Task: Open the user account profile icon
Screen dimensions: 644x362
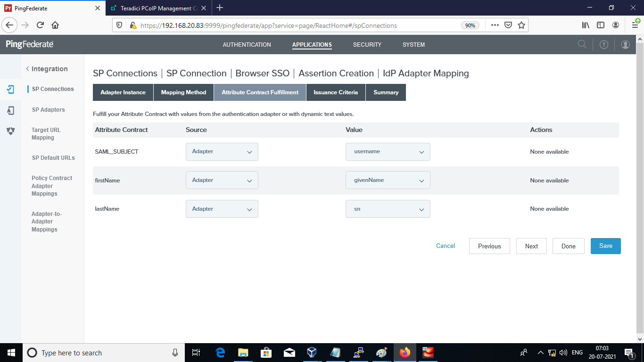Action: click(626, 44)
